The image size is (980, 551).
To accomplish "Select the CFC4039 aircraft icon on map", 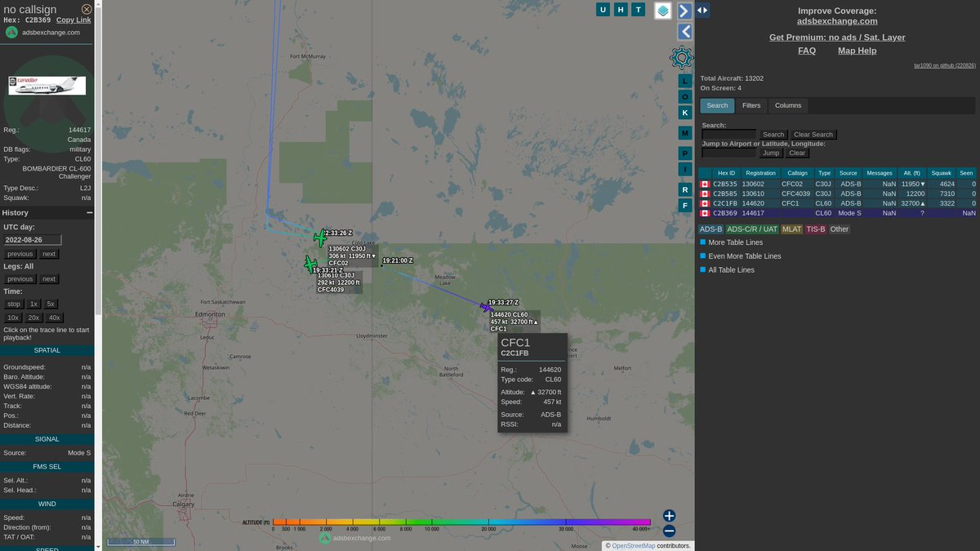I will (310, 264).
